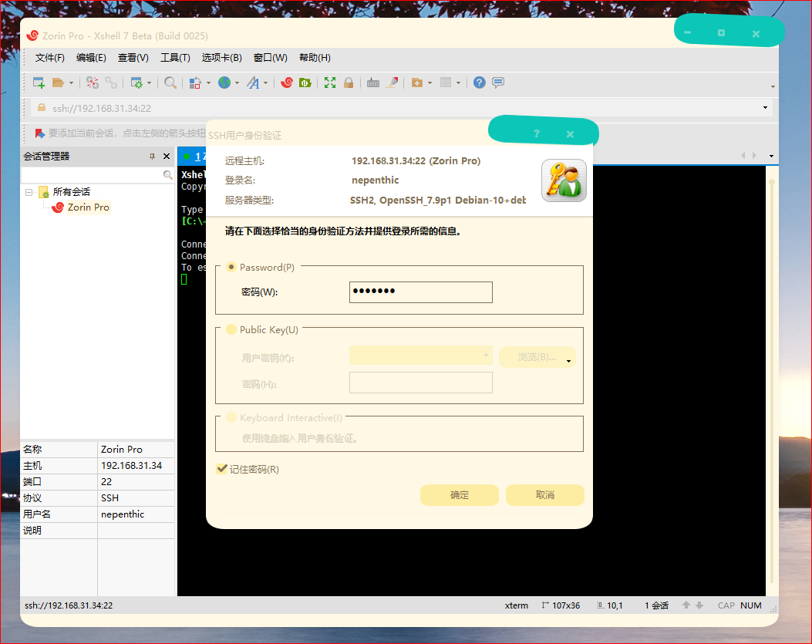This screenshot has height=644, width=812.
Task: Select the 所有会话 folder item
Action: click(x=72, y=192)
